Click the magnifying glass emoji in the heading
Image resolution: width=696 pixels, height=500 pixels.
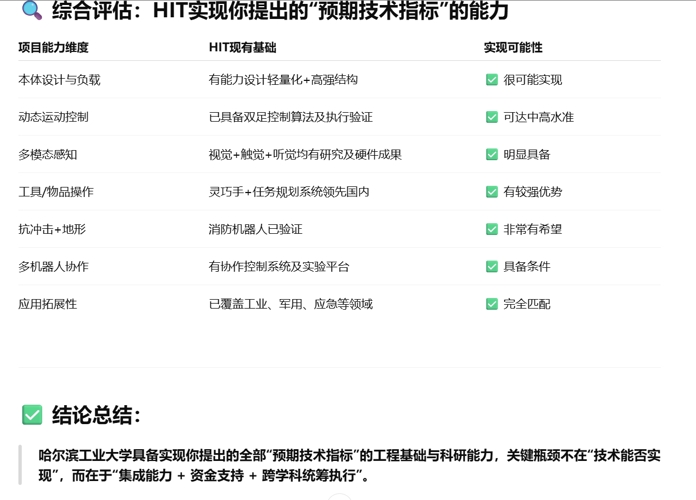pyautogui.click(x=32, y=10)
